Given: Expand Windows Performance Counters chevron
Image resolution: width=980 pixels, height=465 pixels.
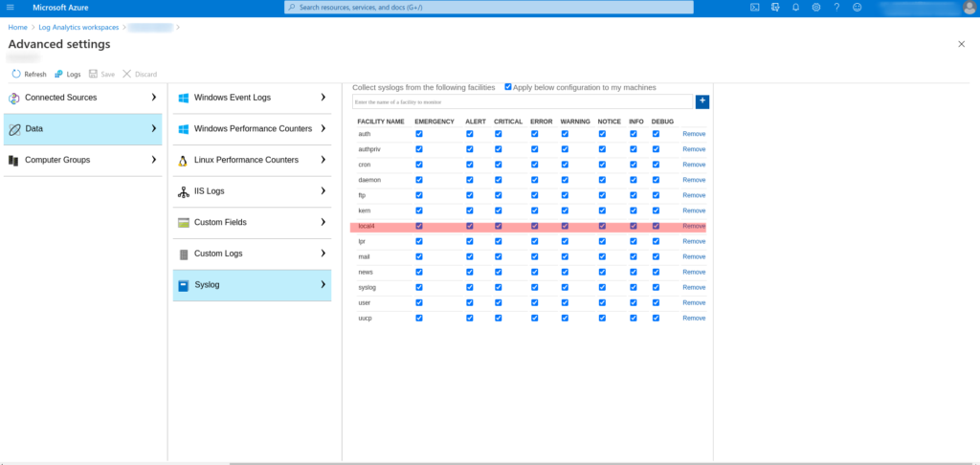Looking at the screenshot, I should coord(323,128).
